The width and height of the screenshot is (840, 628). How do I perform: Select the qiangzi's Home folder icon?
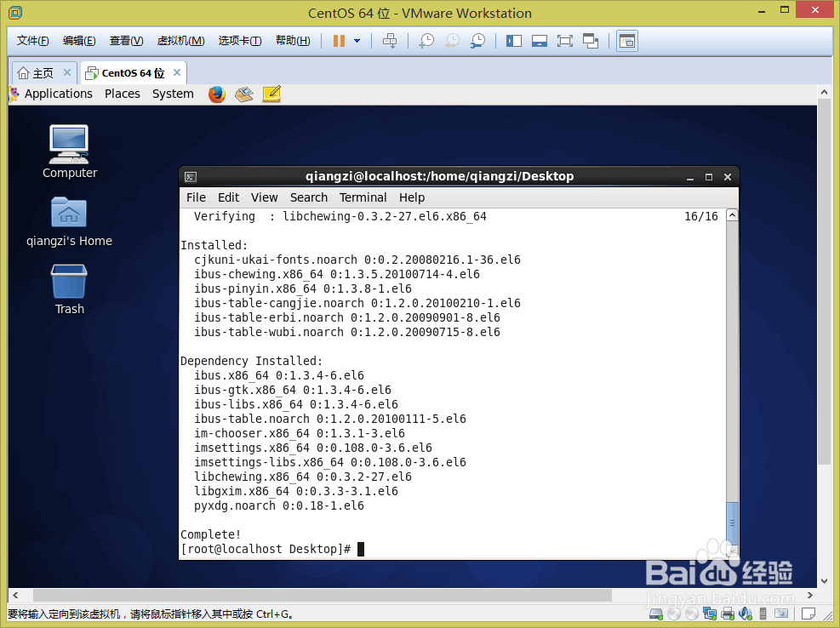69,222
